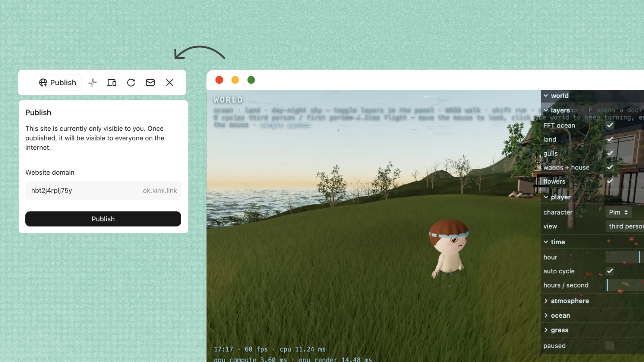
Task: Close the toolbar with the X icon
Action: point(170,83)
